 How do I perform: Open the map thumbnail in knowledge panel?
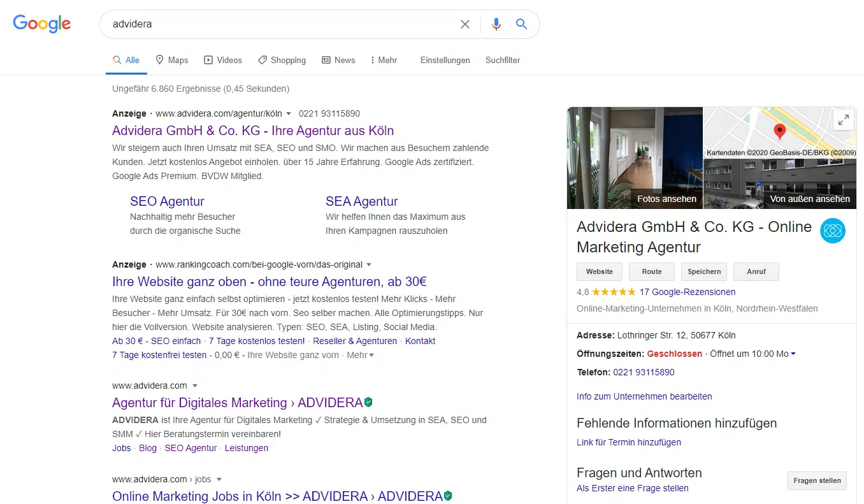(x=780, y=133)
